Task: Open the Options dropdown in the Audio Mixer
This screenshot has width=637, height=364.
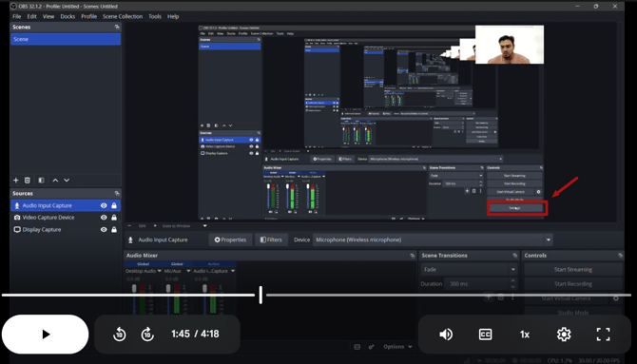Action: [397, 347]
